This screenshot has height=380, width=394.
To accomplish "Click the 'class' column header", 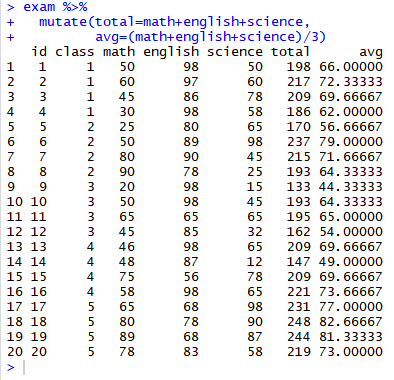I will click(x=75, y=52).
